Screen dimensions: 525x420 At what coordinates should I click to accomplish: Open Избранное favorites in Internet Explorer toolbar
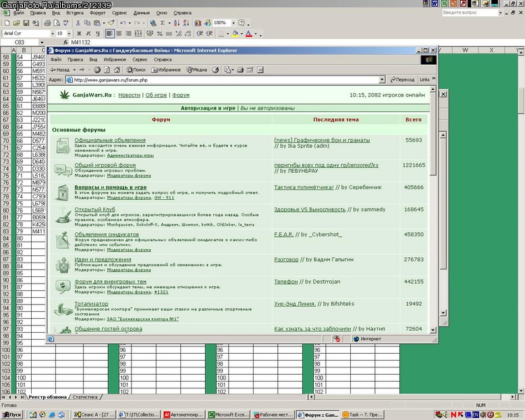coord(166,70)
